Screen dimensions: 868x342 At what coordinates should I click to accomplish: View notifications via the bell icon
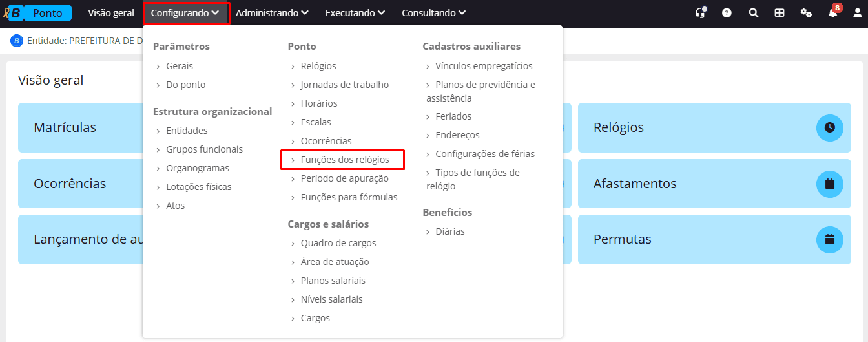click(x=833, y=13)
